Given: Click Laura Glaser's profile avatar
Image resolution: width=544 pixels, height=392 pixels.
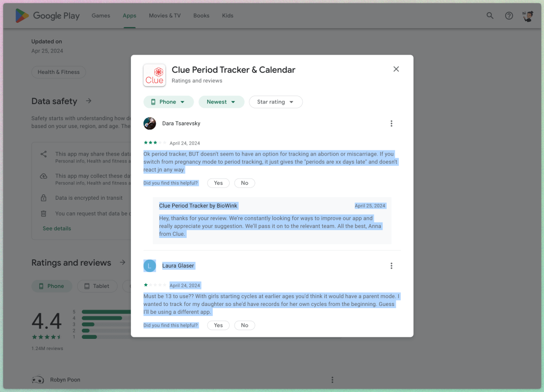Looking at the screenshot, I should 149,266.
